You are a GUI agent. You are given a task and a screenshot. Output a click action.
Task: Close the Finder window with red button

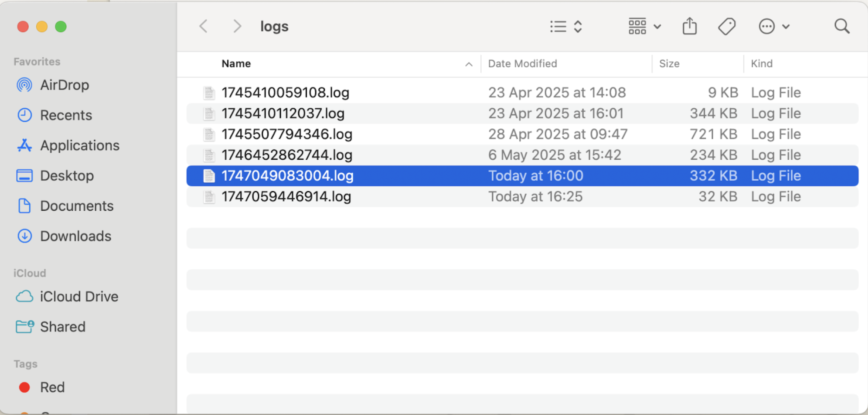pos(23,26)
